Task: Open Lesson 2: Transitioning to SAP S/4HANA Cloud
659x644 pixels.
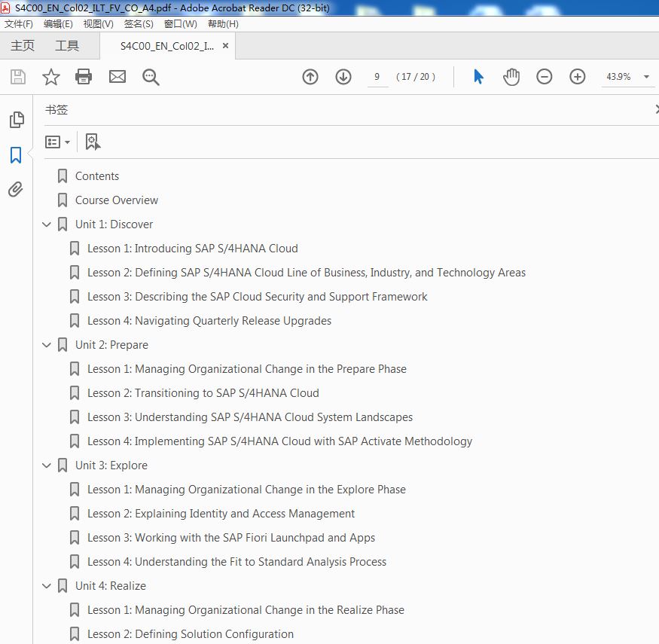Action: click(x=203, y=393)
